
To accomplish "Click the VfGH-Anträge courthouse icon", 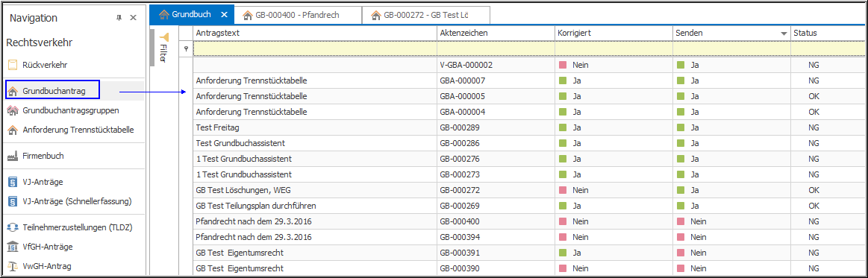I will [12, 247].
